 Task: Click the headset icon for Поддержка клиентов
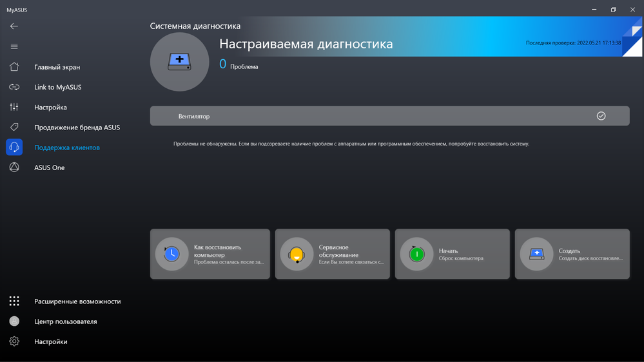click(x=14, y=148)
